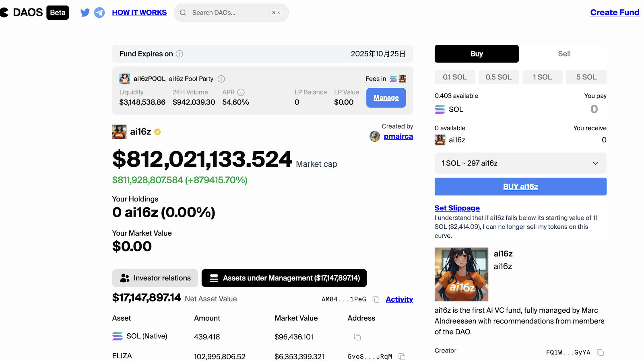The height and width of the screenshot is (361, 644).
Task: Copy the AM84...1PeG wallet address
Action: click(x=376, y=299)
